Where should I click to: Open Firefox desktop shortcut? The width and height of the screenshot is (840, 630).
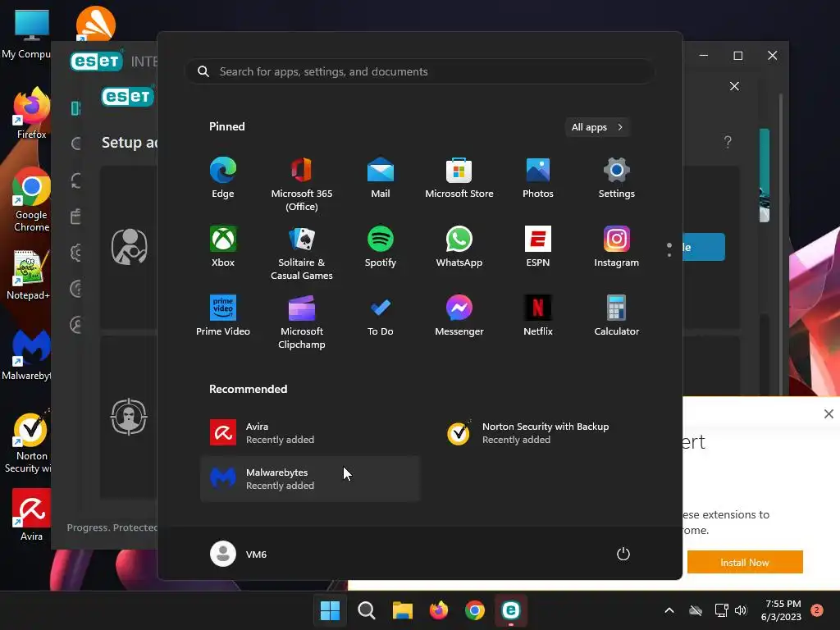pos(31,114)
